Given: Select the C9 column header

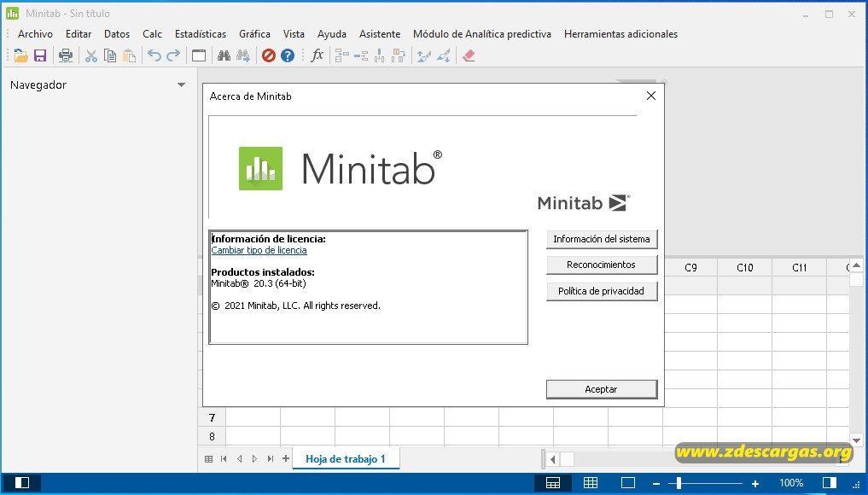Looking at the screenshot, I should (x=690, y=268).
